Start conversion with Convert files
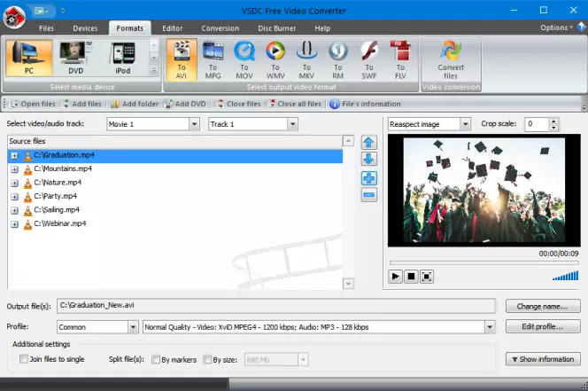 [x=451, y=59]
